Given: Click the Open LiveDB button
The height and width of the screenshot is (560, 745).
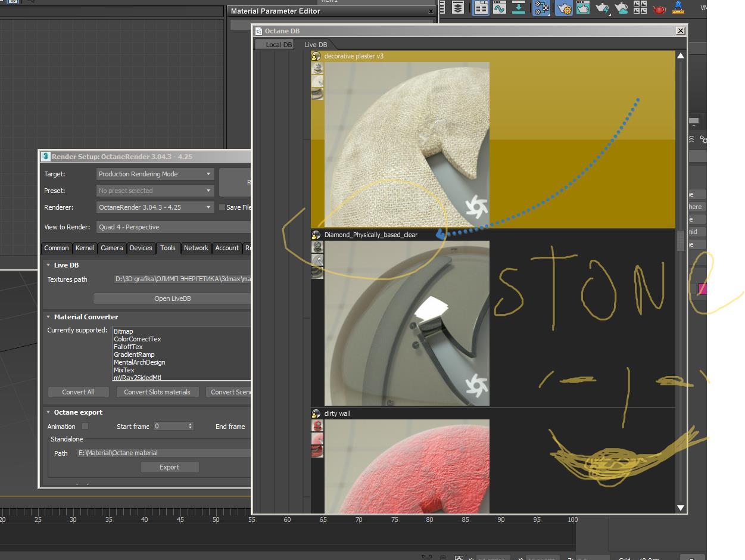Looking at the screenshot, I should click(x=172, y=298).
